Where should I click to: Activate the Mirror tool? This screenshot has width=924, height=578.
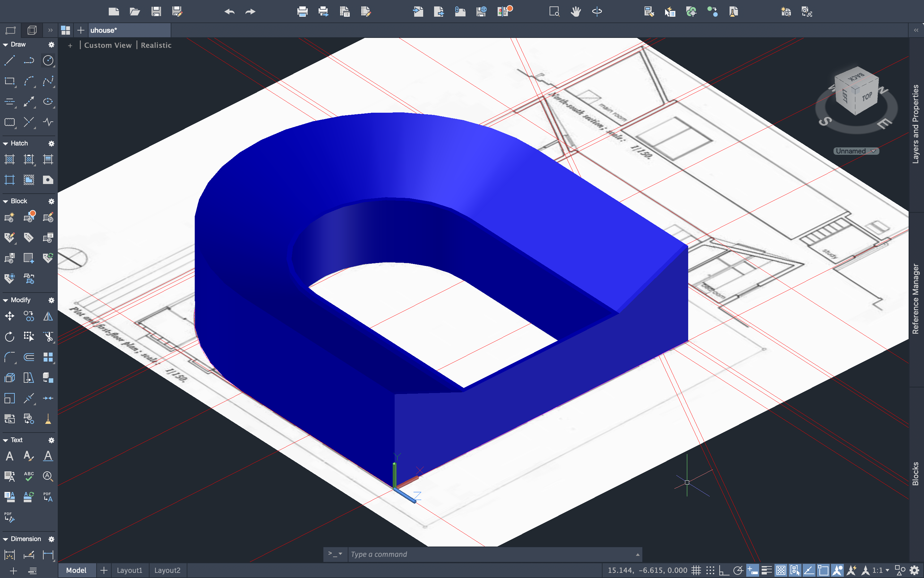(x=48, y=316)
